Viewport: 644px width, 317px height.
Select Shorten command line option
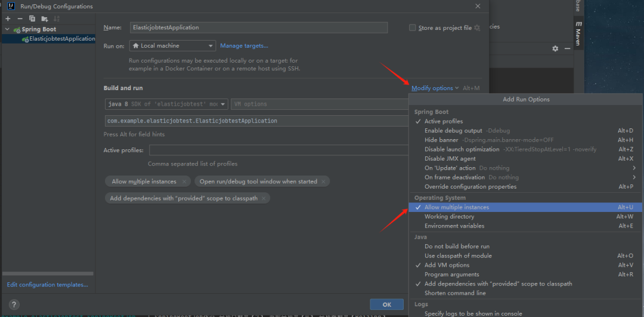point(525,293)
